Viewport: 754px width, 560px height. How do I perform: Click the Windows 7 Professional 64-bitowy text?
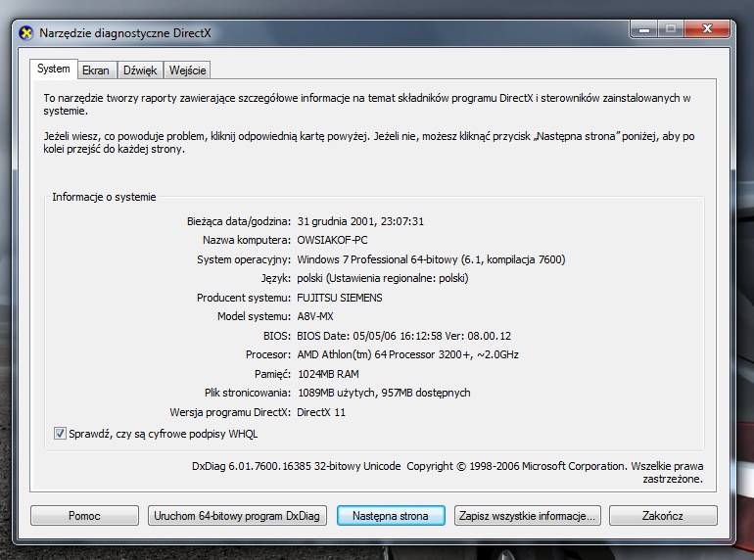coord(377,259)
